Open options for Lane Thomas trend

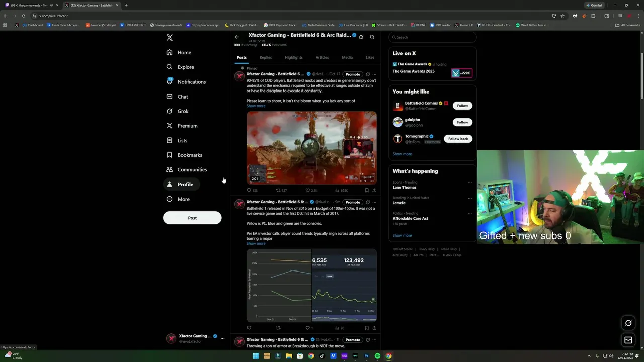(x=470, y=183)
